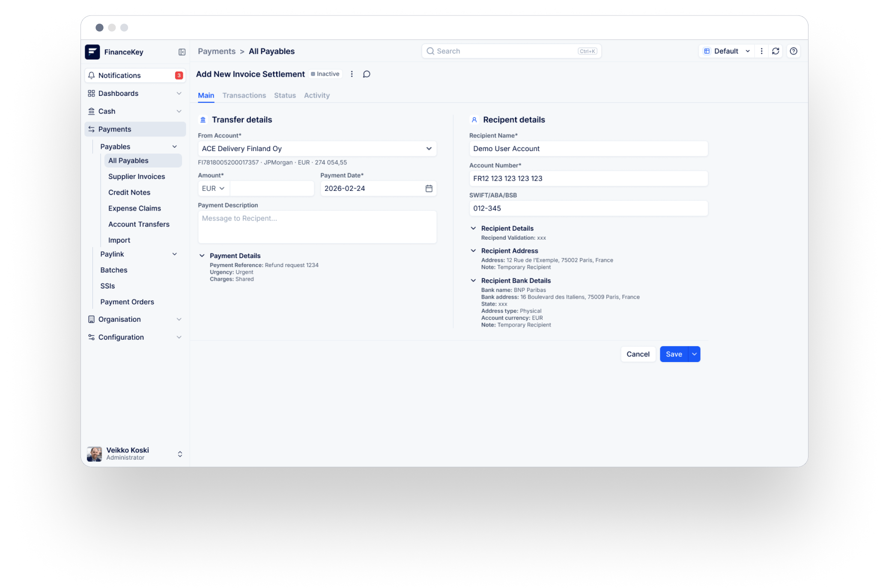Click top bar three-dot menu icon
The image size is (889, 588).
click(x=761, y=51)
